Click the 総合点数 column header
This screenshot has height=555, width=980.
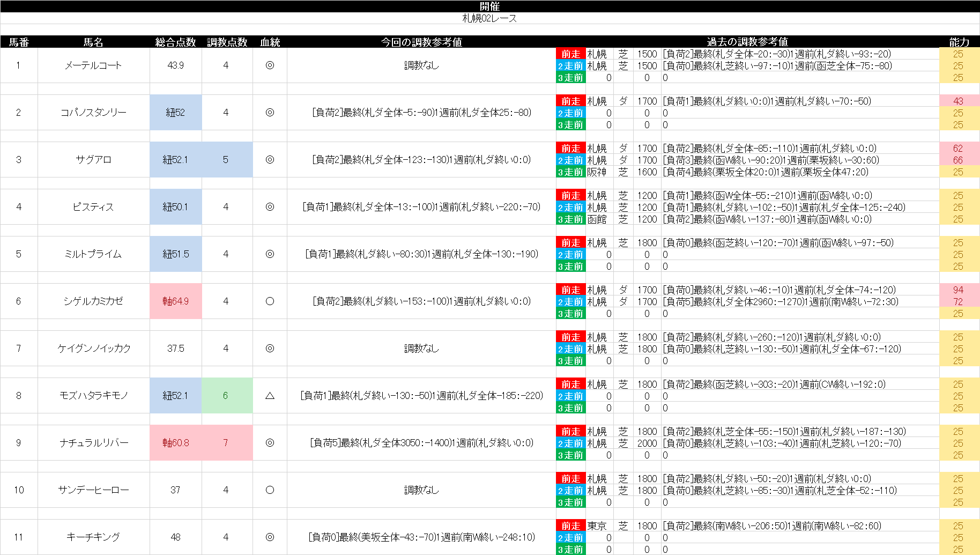pos(175,42)
